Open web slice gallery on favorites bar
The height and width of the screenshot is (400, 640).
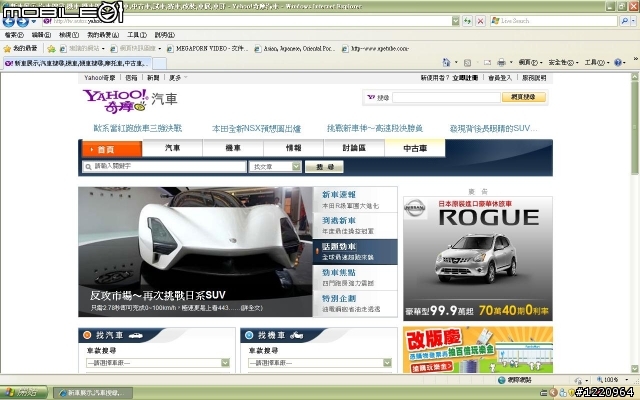coord(136,49)
